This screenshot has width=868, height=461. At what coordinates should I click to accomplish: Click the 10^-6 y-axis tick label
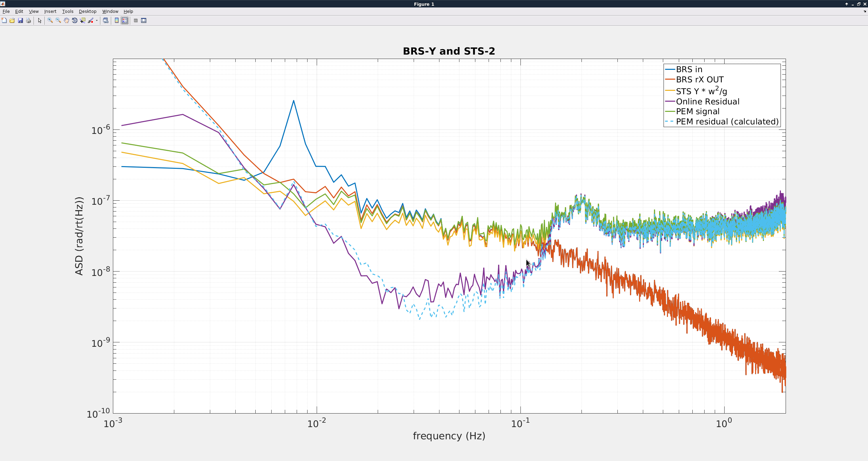pyautogui.click(x=101, y=129)
